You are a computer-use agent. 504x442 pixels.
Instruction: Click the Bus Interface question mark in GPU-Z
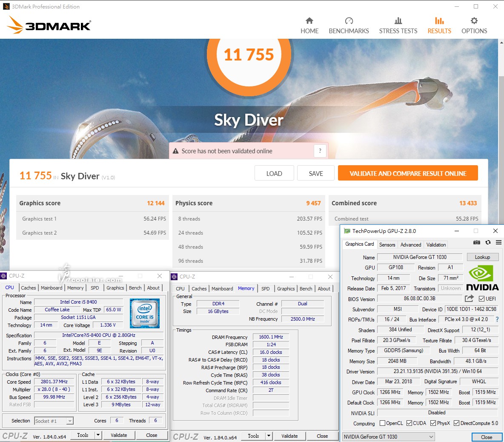pos(497,319)
